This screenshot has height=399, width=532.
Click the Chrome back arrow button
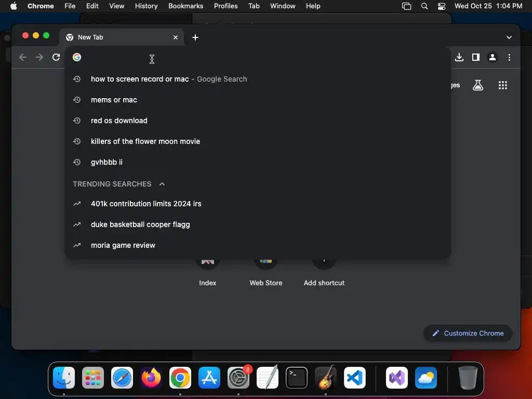(23, 57)
